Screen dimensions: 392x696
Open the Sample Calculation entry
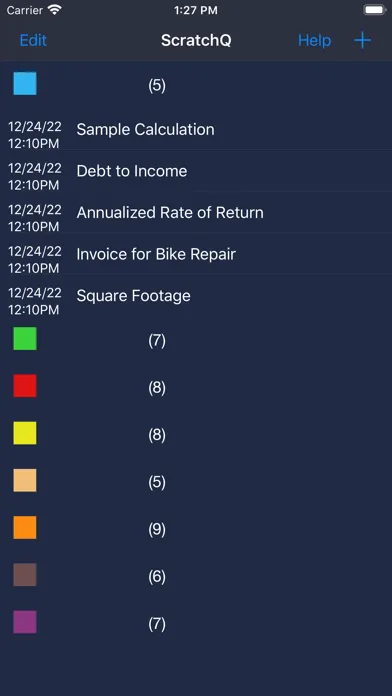196,129
